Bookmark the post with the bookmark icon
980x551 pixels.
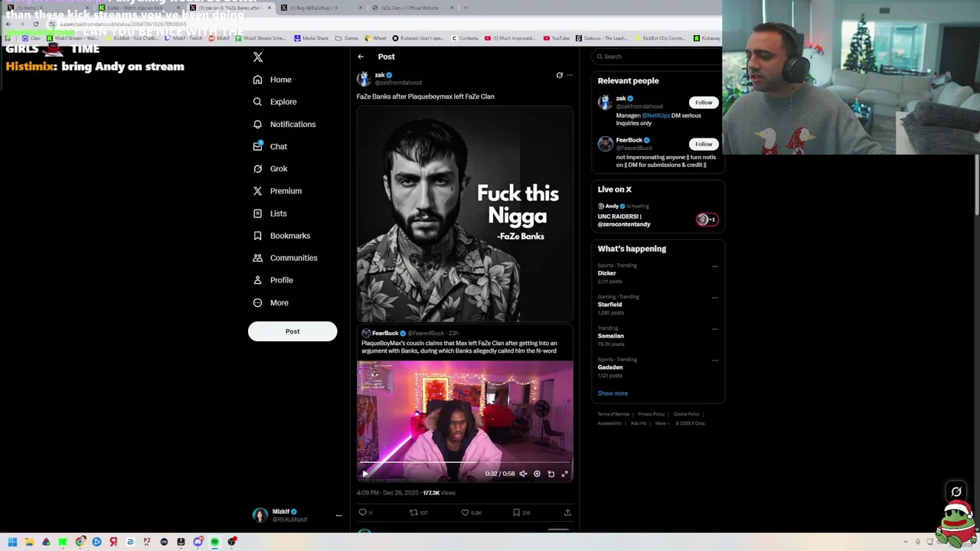coord(516,513)
